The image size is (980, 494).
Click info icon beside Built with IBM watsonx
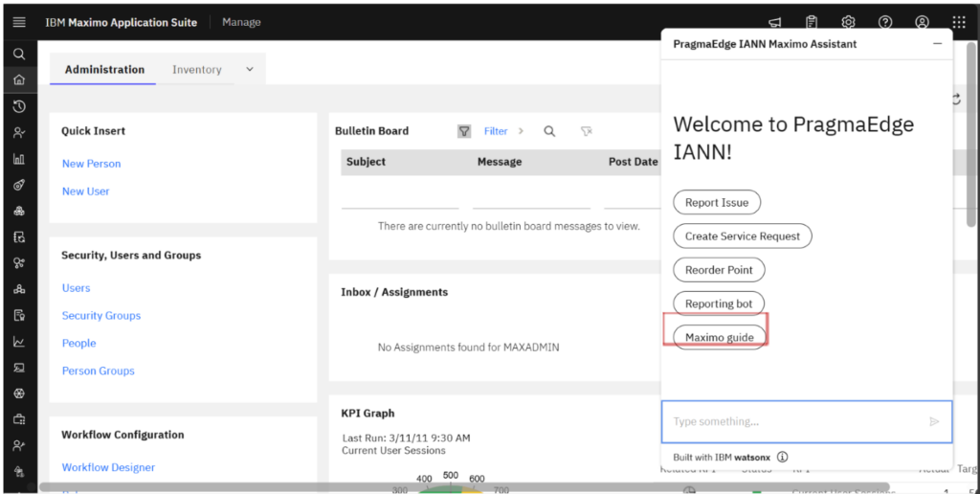[x=783, y=457]
